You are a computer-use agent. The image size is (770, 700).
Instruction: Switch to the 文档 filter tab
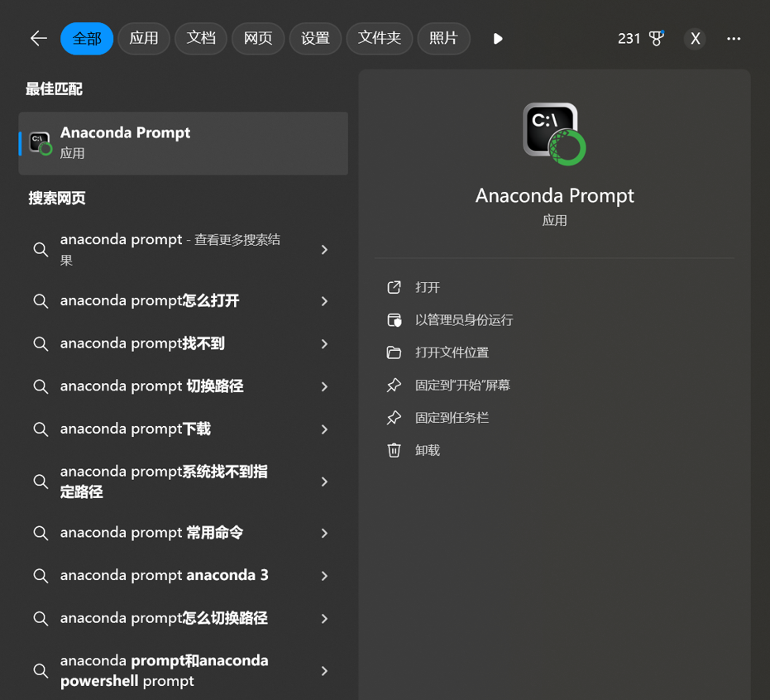tap(201, 38)
